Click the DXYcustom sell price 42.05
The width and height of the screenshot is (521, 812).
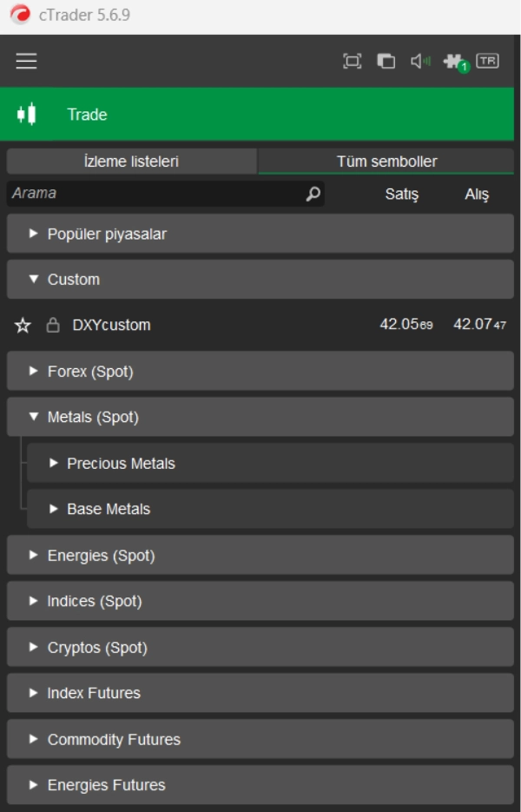(406, 325)
